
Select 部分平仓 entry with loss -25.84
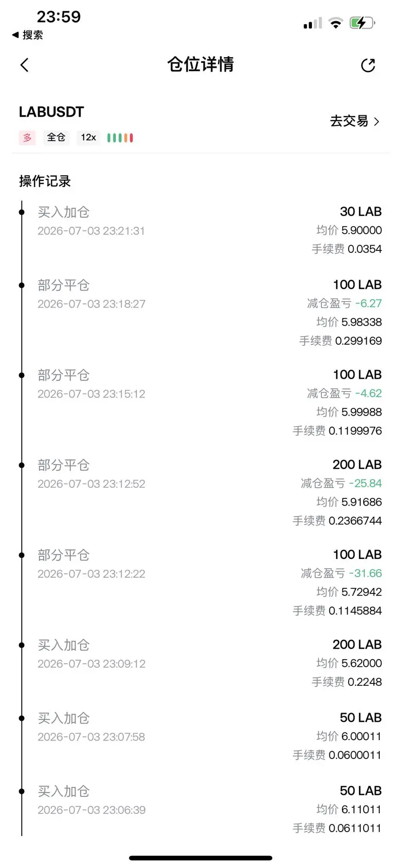click(x=200, y=492)
